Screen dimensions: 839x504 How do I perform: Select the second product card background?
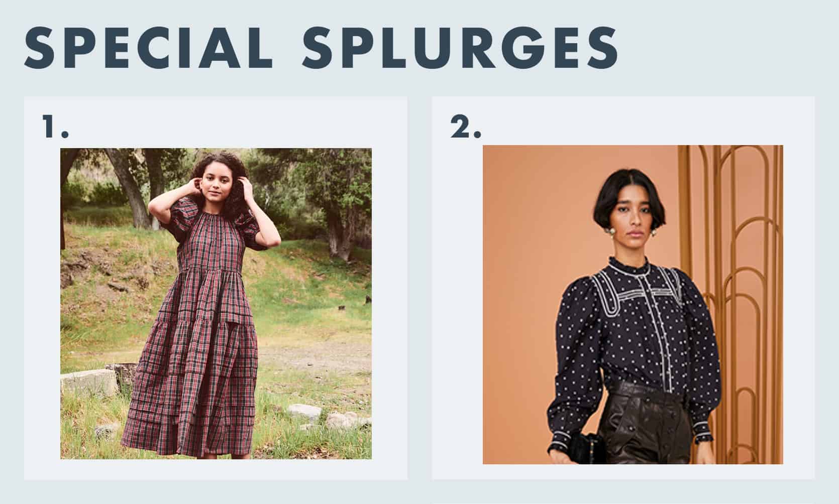click(x=623, y=288)
